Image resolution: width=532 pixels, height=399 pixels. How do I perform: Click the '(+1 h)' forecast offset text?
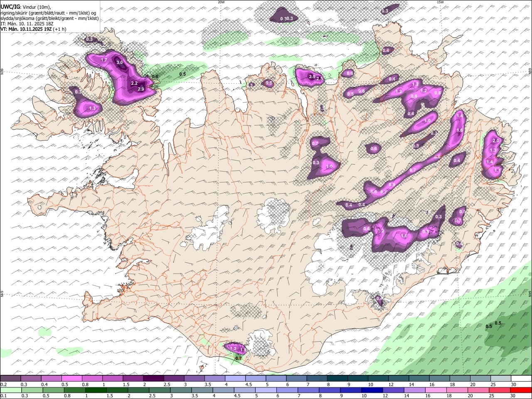pyautogui.click(x=59, y=29)
